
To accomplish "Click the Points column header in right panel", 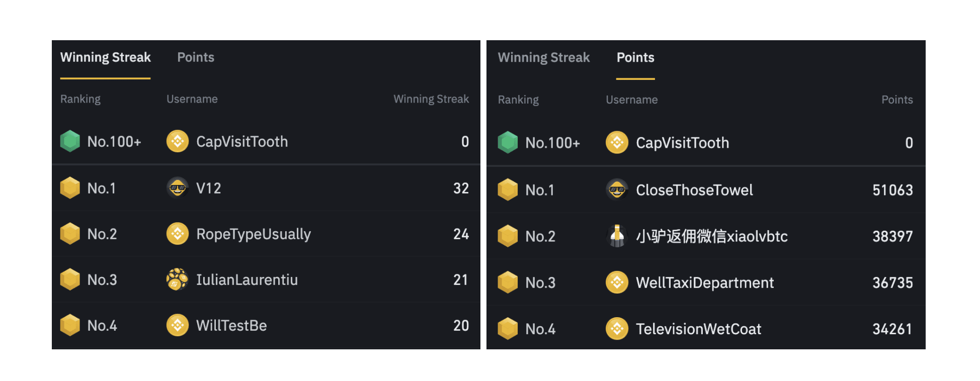I will tap(897, 100).
